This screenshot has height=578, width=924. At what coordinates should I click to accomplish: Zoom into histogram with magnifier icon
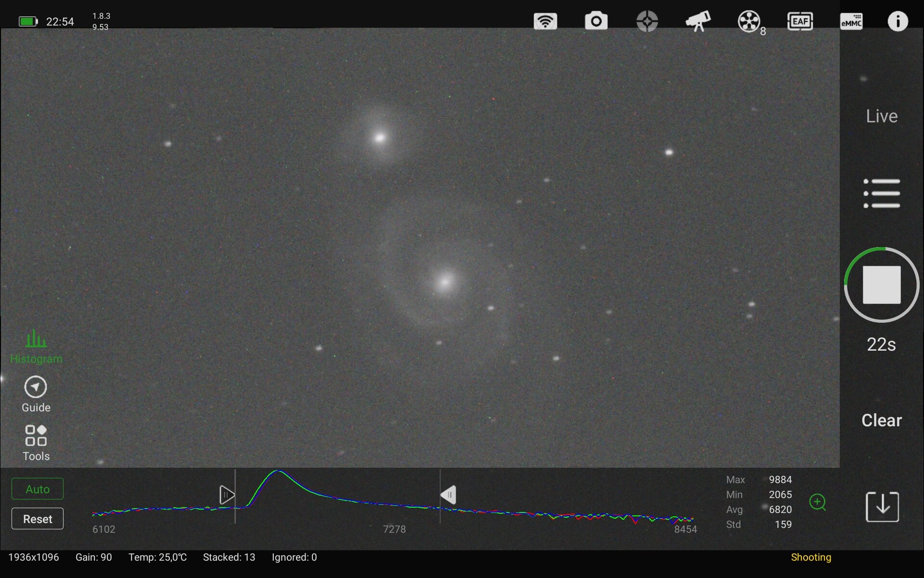[x=817, y=502]
